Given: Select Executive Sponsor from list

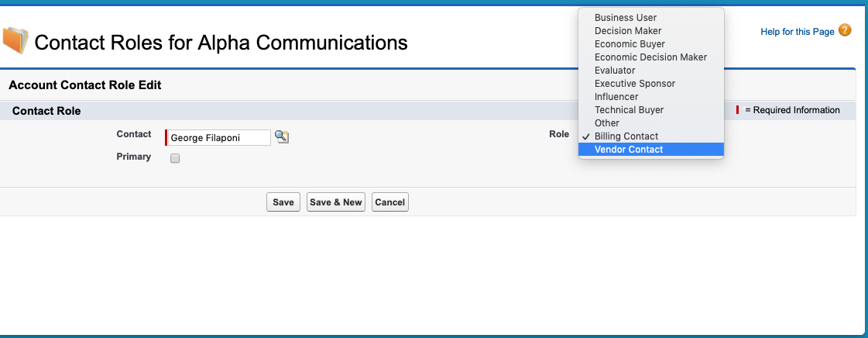Looking at the screenshot, I should click(x=651, y=84).
